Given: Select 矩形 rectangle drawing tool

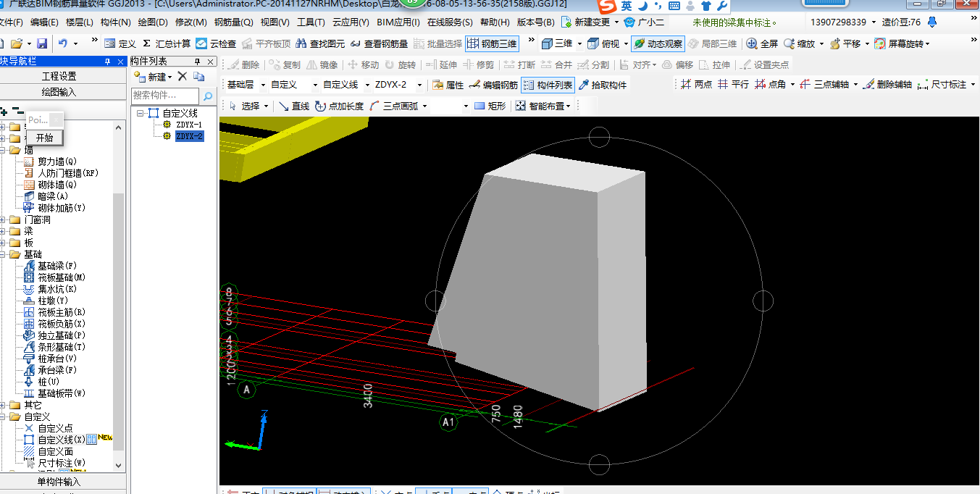Looking at the screenshot, I should [x=490, y=106].
